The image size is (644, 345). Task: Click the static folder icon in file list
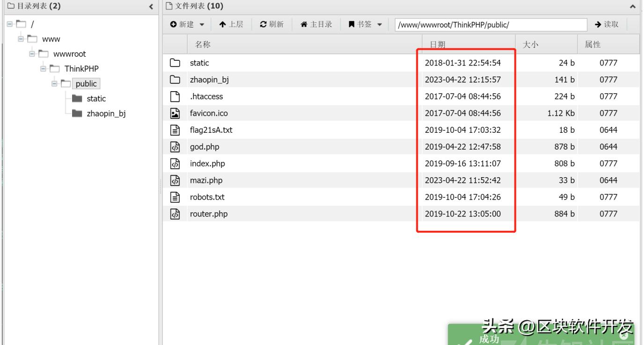coord(175,63)
